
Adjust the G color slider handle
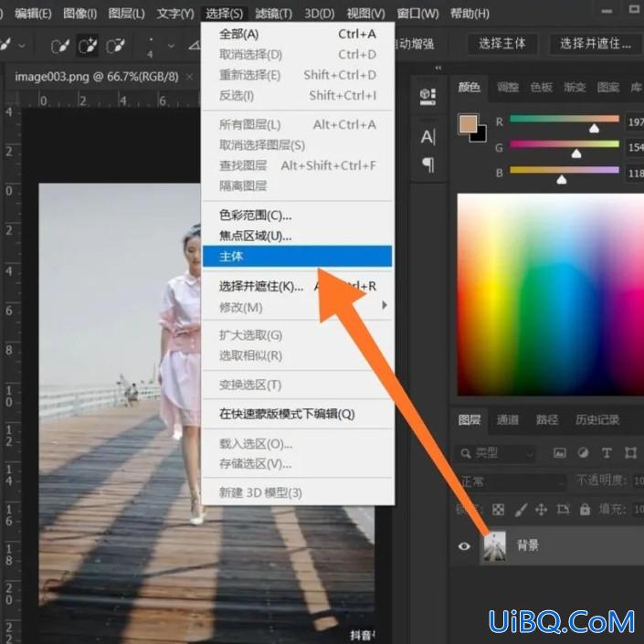(576, 153)
